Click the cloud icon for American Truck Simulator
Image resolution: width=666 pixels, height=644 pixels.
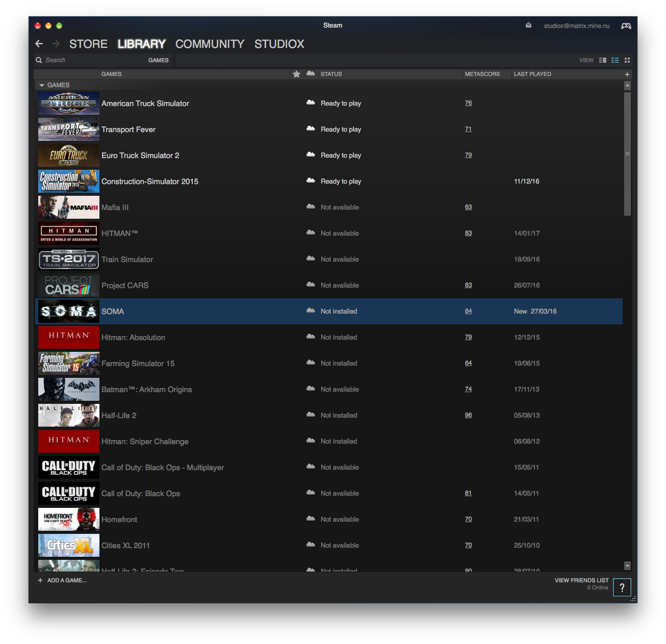point(311,102)
